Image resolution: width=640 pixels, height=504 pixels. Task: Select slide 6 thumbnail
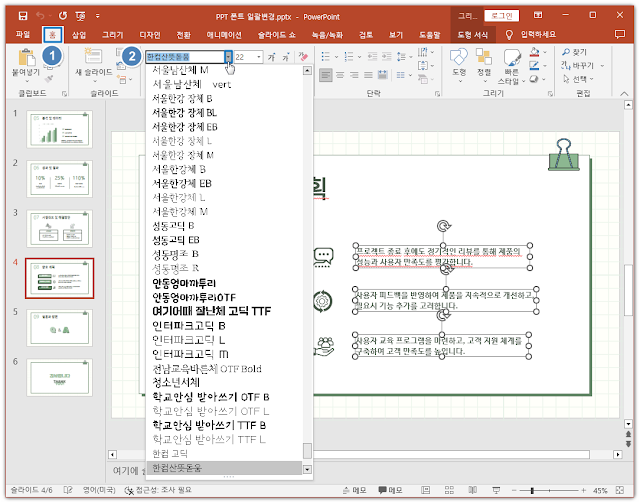(60, 377)
